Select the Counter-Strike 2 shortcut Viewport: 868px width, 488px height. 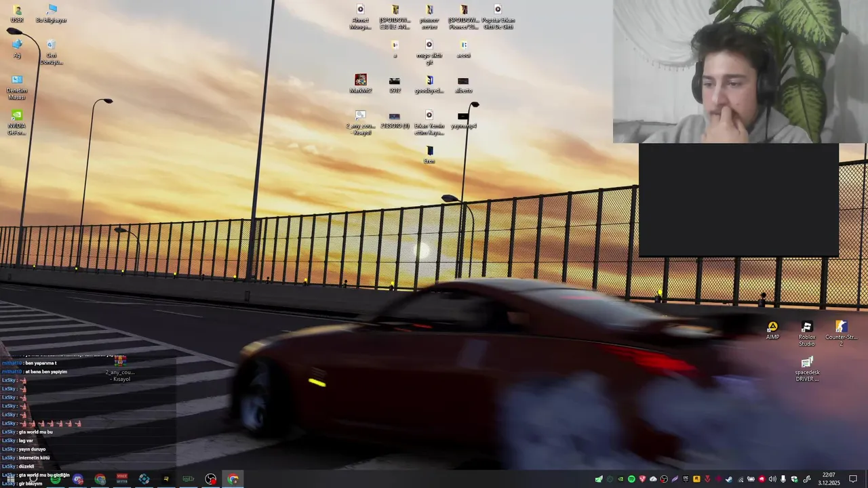click(x=842, y=333)
